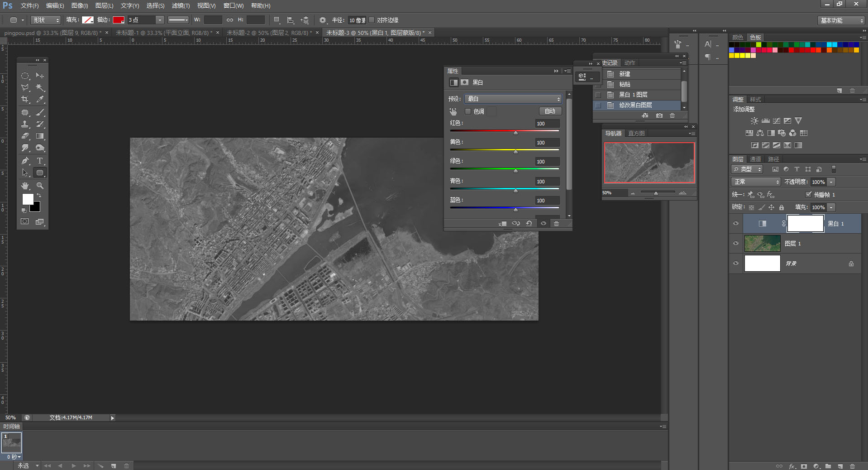Enable the 对齐边缘 checkbox
Screen dimensions: 868x470
[372, 20]
